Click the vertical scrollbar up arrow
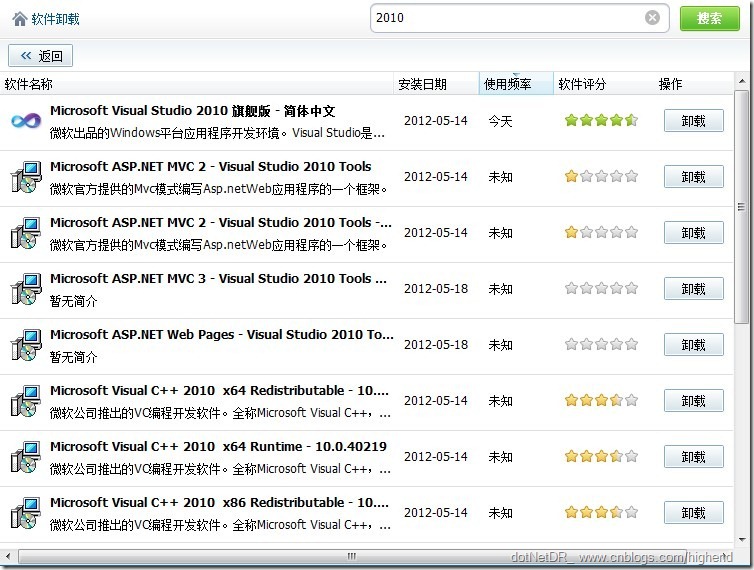The image size is (754, 570). tap(741, 81)
